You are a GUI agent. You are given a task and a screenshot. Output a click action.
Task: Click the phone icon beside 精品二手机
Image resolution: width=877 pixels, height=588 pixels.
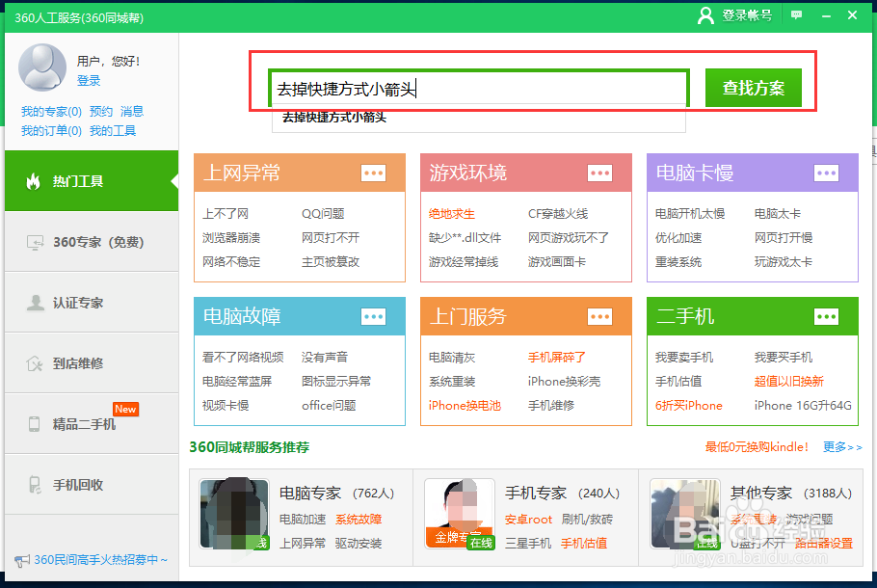[34, 424]
